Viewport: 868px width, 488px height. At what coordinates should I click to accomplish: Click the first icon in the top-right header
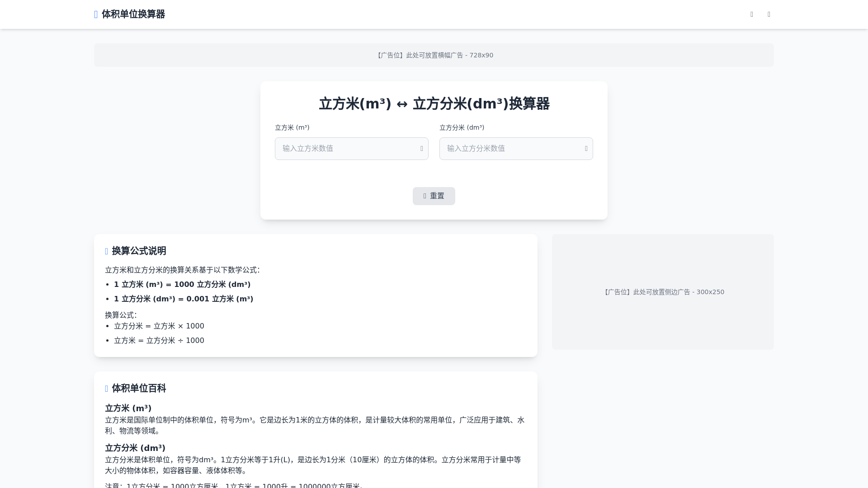tap(752, 14)
